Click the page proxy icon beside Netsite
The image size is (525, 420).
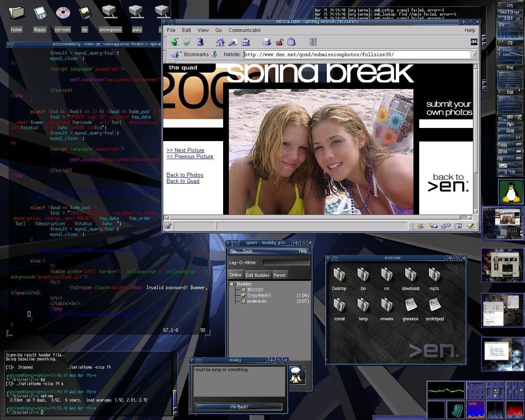pyautogui.click(x=214, y=54)
